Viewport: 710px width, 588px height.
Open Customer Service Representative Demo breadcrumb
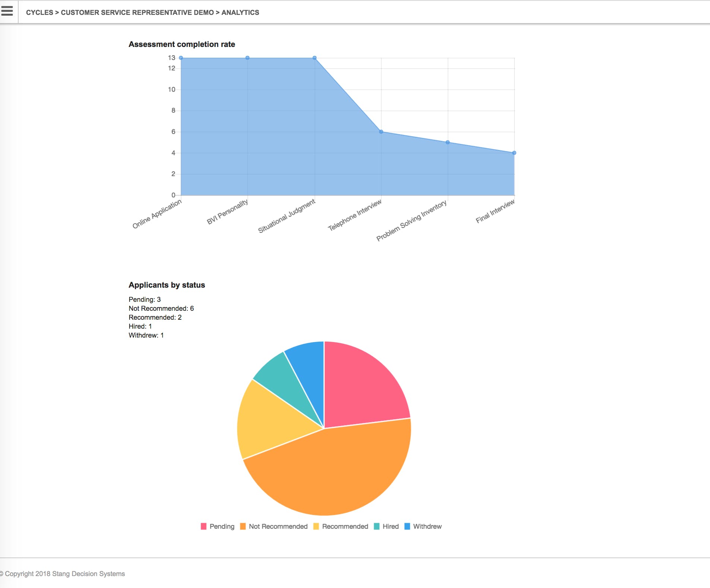click(137, 12)
